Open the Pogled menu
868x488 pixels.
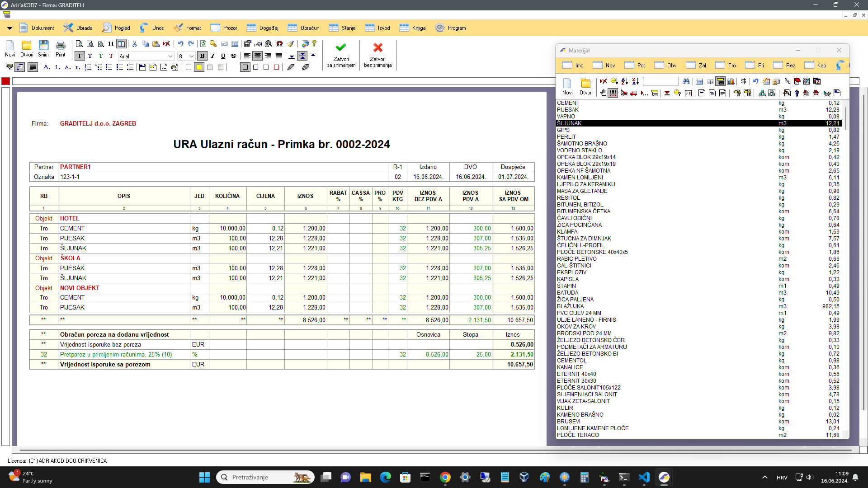click(116, 28)
